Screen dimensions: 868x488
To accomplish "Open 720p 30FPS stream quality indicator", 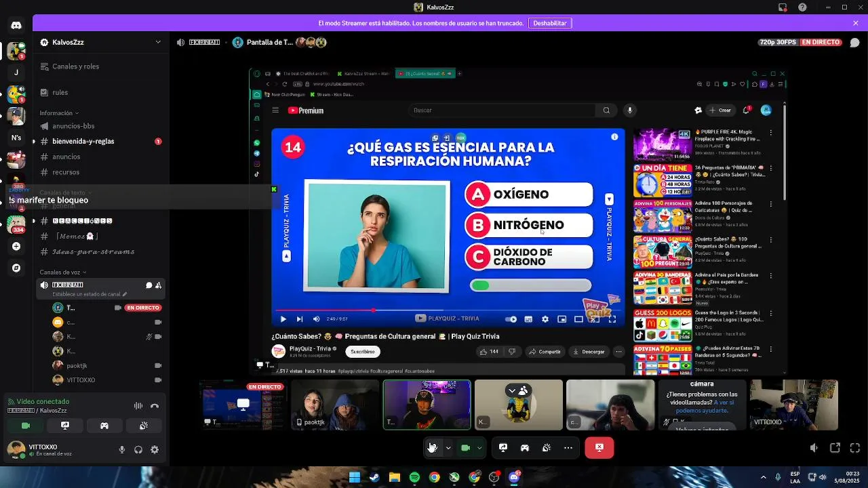I will [777, 42].
